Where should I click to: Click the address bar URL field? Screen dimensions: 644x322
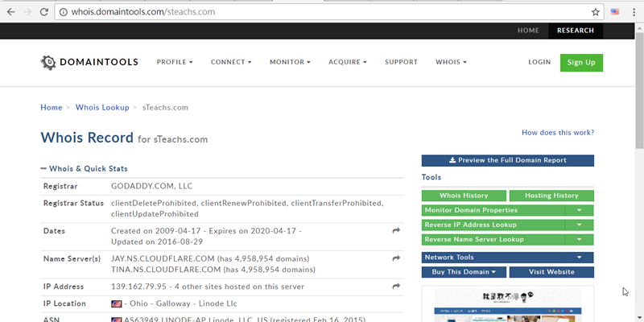328,12
